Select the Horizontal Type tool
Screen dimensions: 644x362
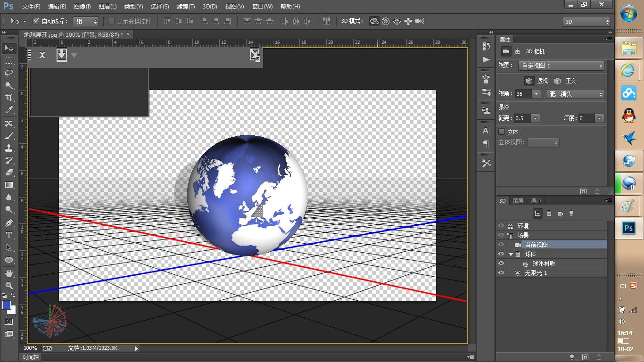pyautogui.click(x=9, y=235)
